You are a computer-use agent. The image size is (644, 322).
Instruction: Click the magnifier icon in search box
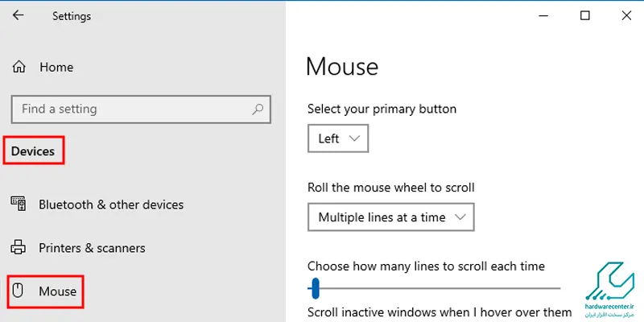pos(258,109)
